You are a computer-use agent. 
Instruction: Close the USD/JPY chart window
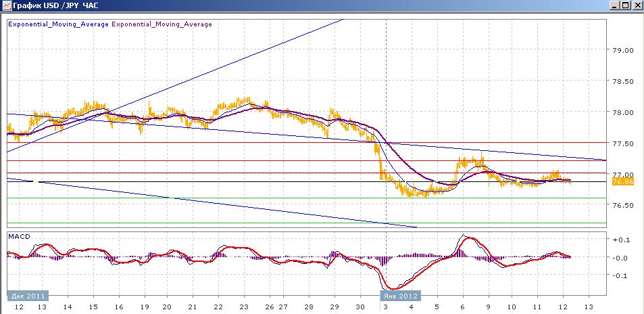(636, 6)
